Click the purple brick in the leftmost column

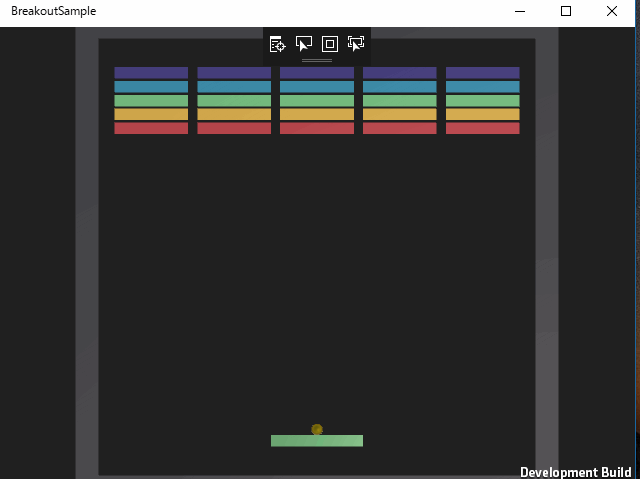pyautogui.click(x=151, y=73)
